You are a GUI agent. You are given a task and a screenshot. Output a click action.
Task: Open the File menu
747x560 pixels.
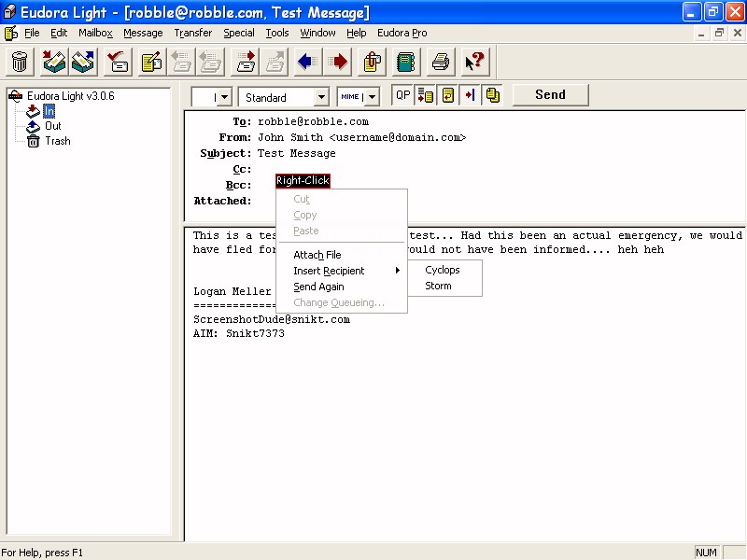coord(32,33)
